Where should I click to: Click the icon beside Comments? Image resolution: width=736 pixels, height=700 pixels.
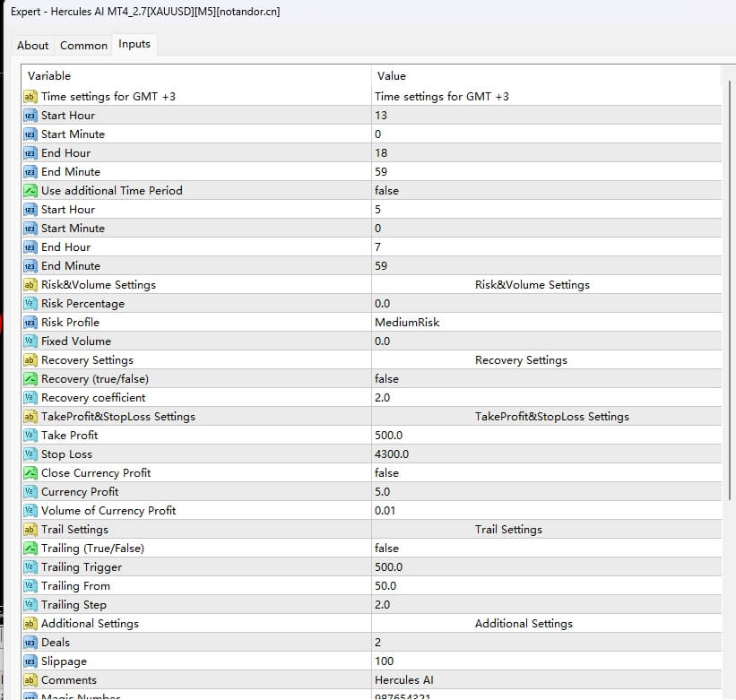(x=30, y=680)
